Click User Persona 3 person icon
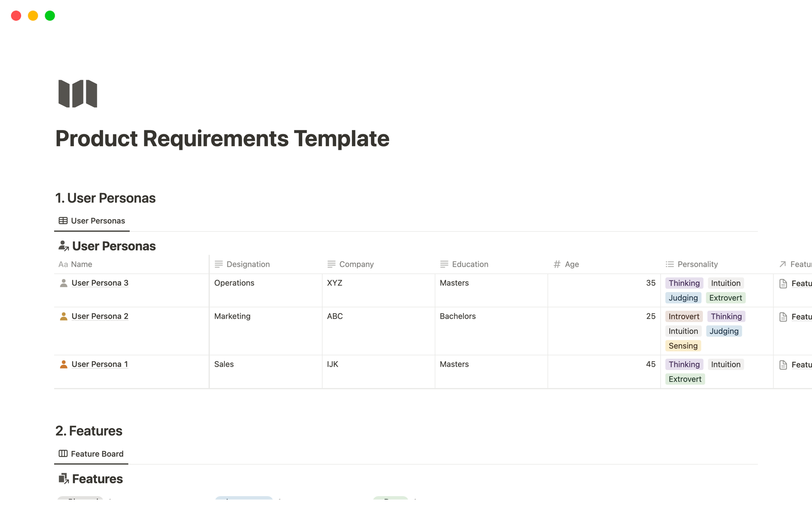 [63, 283]
